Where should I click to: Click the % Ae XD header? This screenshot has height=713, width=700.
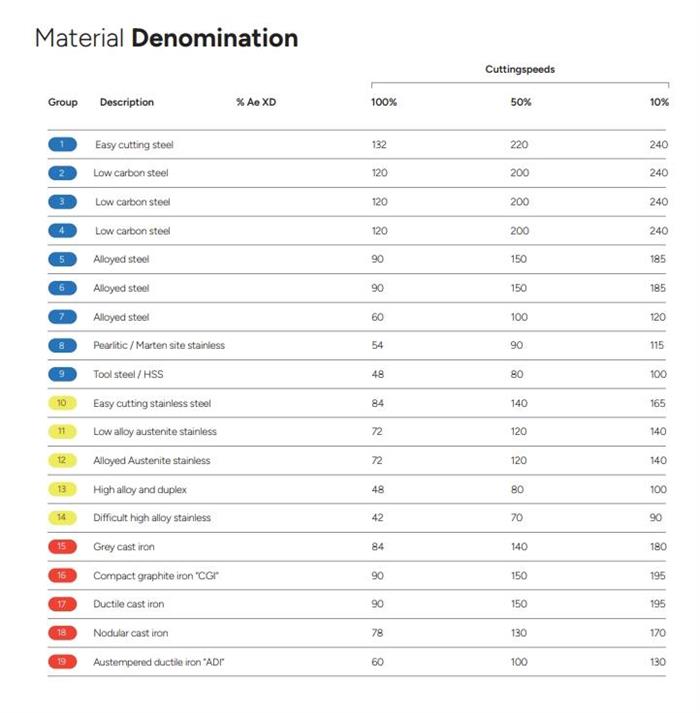(x=256, y=102)
